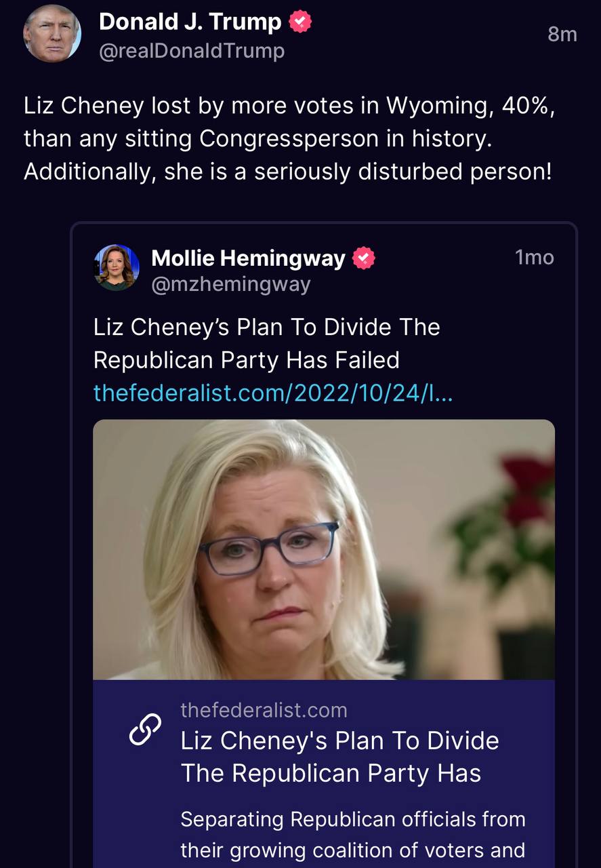Click the 8m post timestamp

562,34
